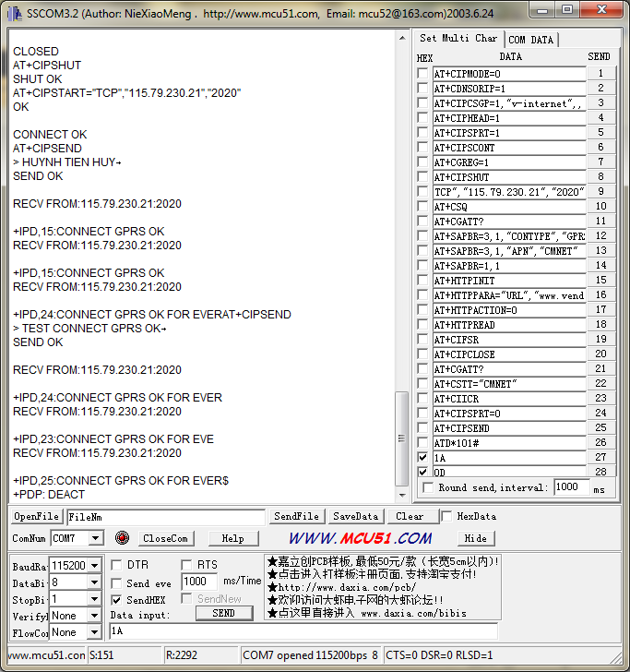Tick HEX checkbox for AT+CSQ row

pos(422,206)
